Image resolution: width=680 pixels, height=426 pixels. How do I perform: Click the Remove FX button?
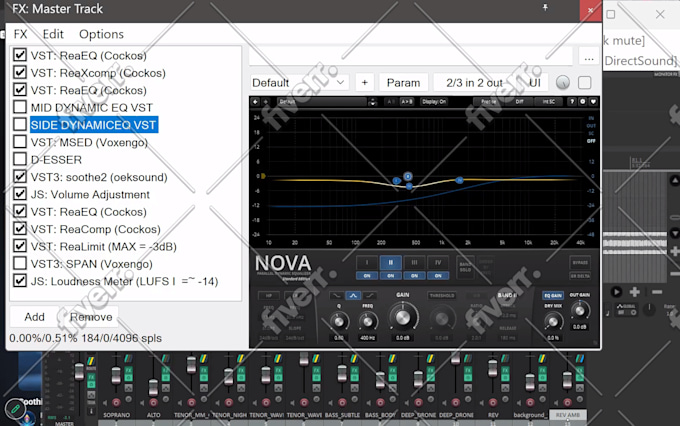91,317
